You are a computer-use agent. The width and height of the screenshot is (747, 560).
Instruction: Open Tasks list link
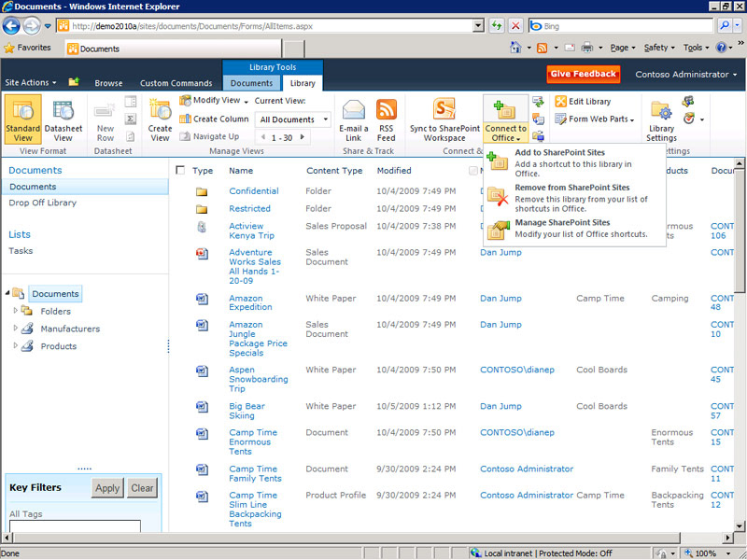(21, 250)
